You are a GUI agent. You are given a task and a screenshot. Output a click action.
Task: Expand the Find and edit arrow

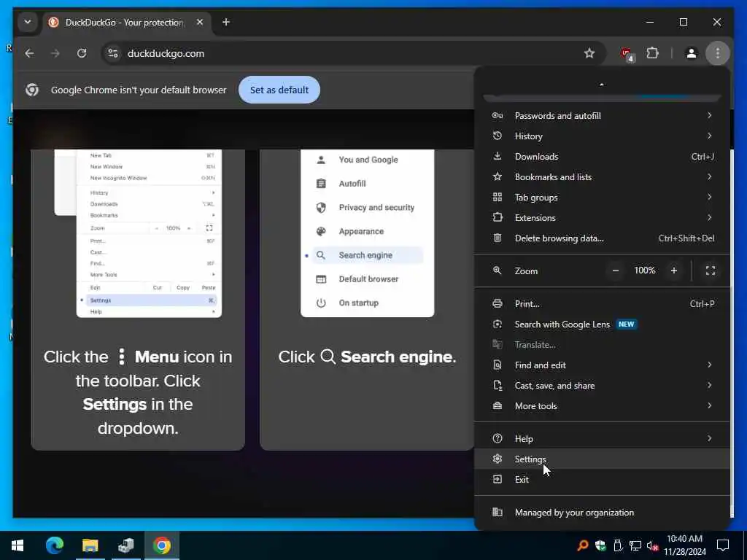coord(709,365)
